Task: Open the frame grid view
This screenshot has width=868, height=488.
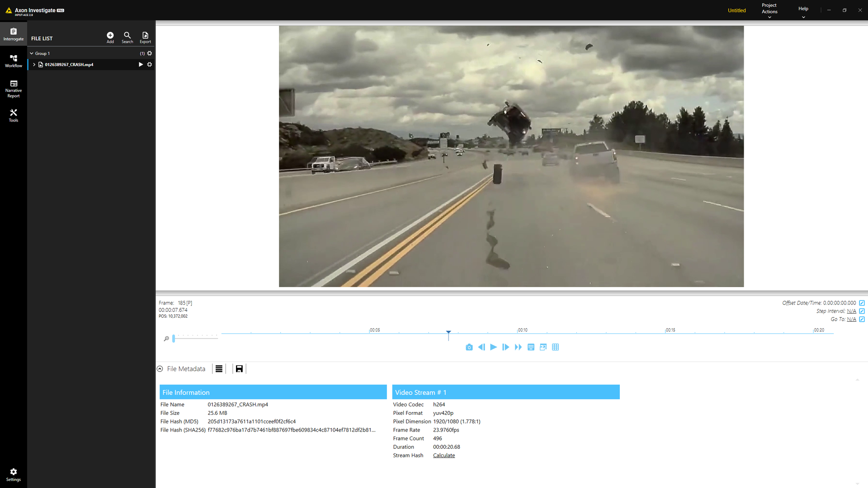Action: 555,347
